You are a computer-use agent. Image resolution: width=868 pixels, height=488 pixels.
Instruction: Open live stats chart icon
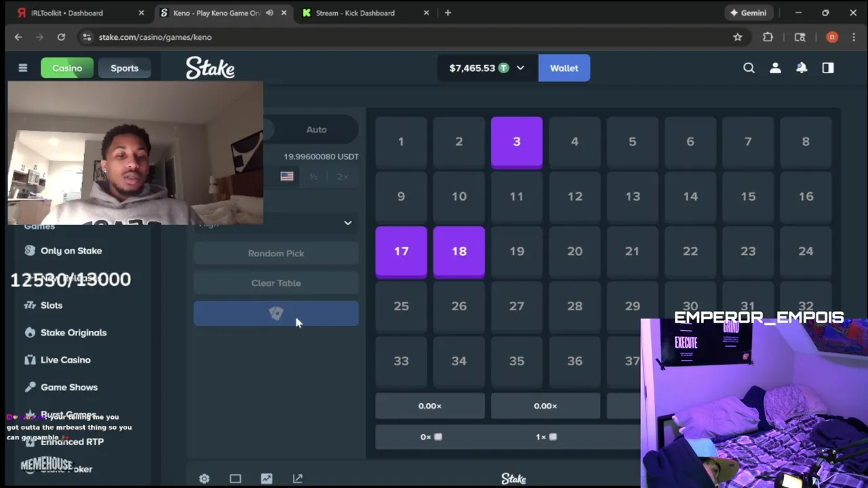267,479
